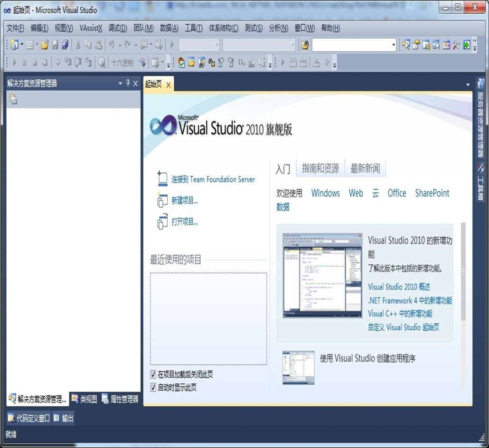The image size is (489, 448).
Task: Click the Save All toolbar icon
Action: pyautogui.click(x=65, y=45)
